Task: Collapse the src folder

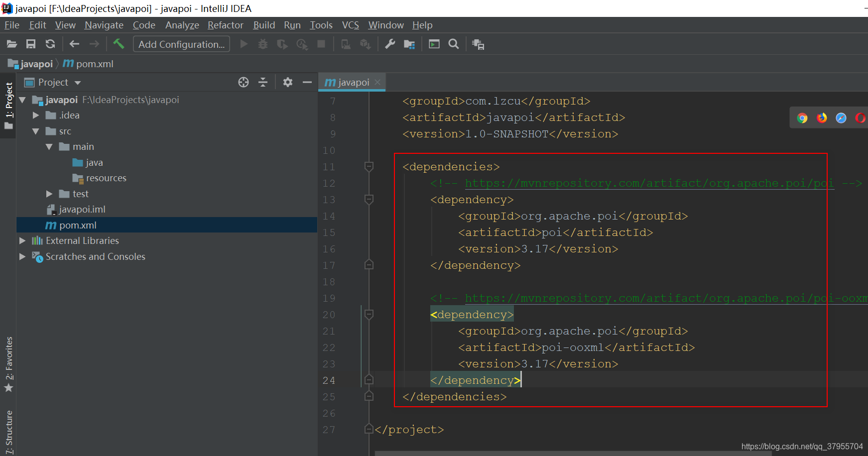Action: coord(36,131)
